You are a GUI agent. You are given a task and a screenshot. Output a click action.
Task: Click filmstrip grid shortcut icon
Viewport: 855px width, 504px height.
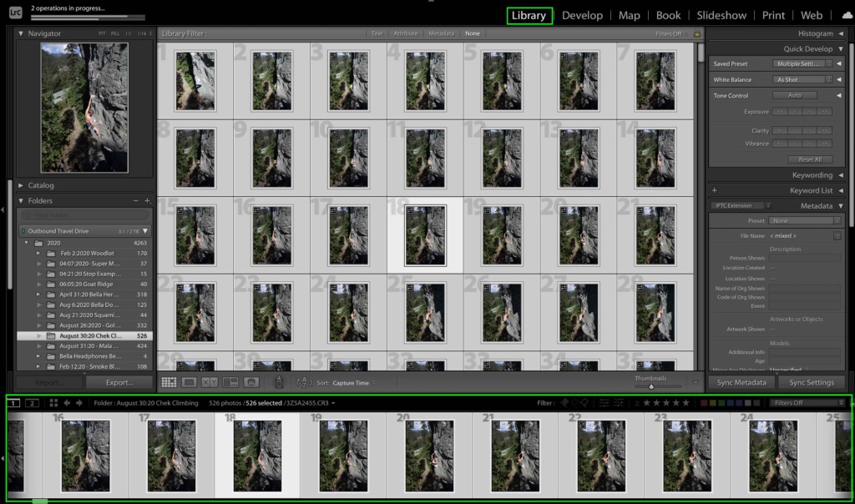[x=53, y=403]
